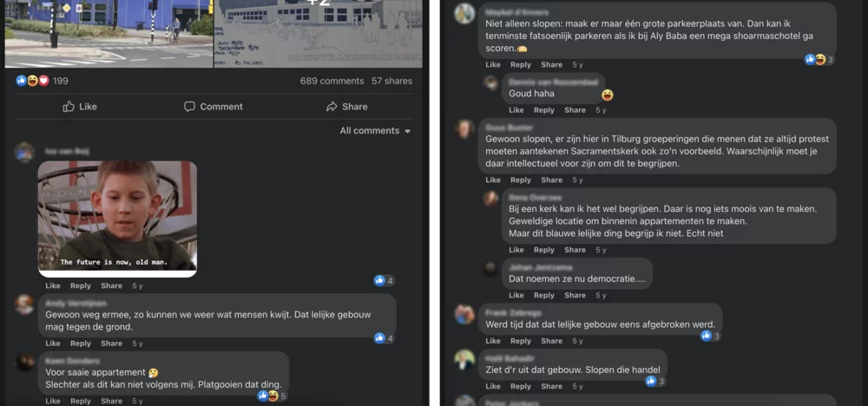Click the commenter's avatar beside 'Gewoon slopen' comment
Screen dimensions: 868x406
(x=464, y=129)
